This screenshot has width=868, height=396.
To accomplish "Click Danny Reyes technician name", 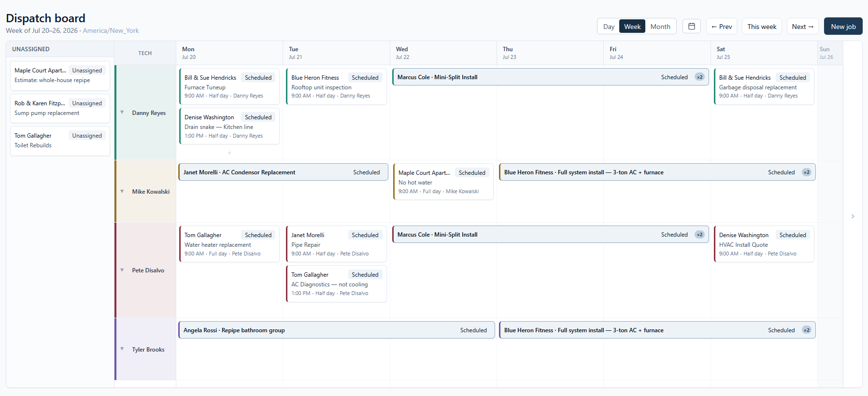I will point(149,113).
